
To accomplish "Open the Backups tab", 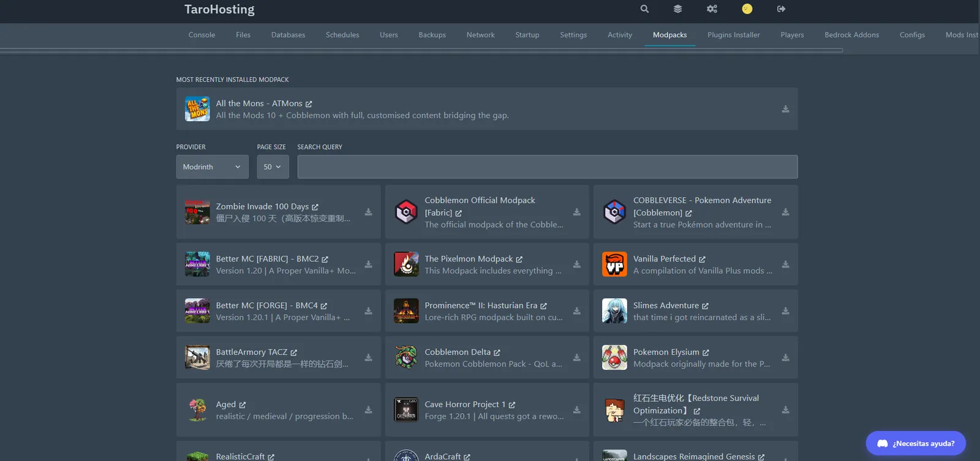I will coord(432,35).
